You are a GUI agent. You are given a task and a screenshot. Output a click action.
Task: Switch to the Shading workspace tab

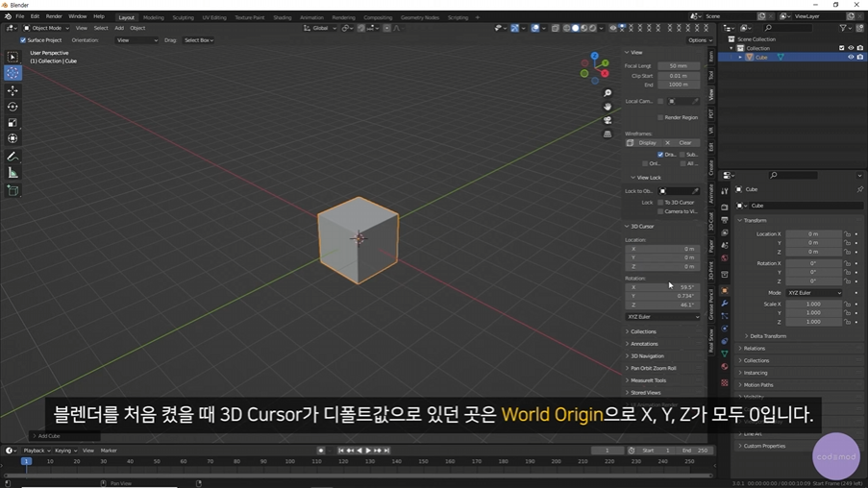coord(282,17)
